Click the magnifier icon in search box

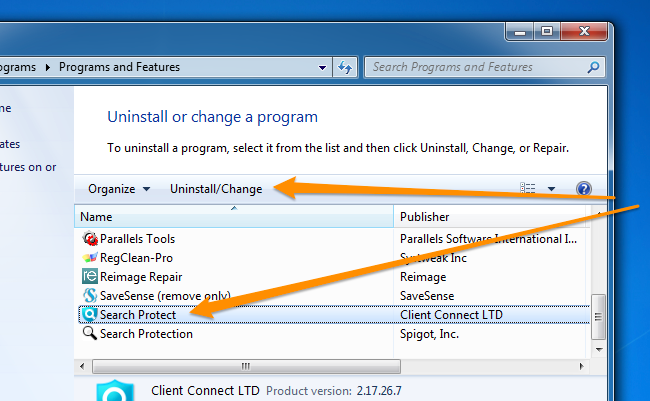593,67
